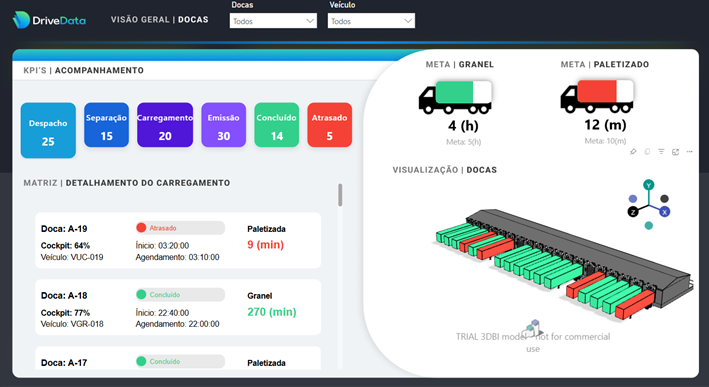Select the Atrasado 5 KPI card

click(330, 125)
